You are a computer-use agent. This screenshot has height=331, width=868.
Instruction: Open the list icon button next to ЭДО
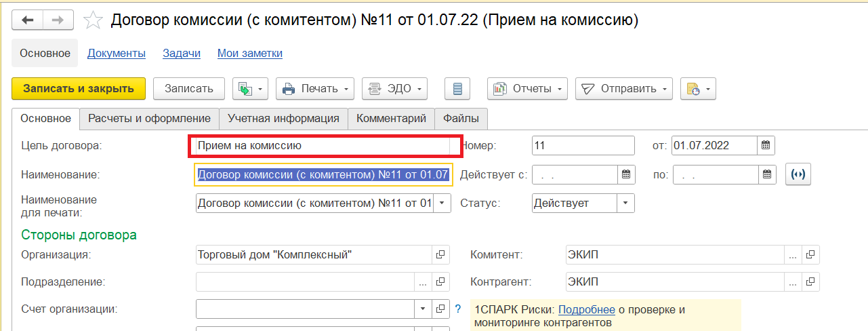click(x=457, y=88)
